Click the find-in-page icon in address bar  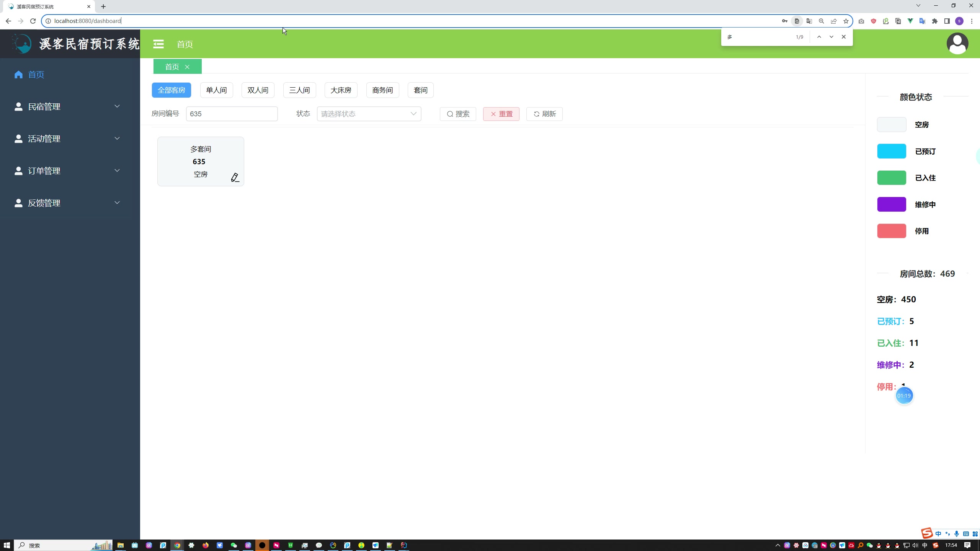pyautogui.click(x=797, y=21)
